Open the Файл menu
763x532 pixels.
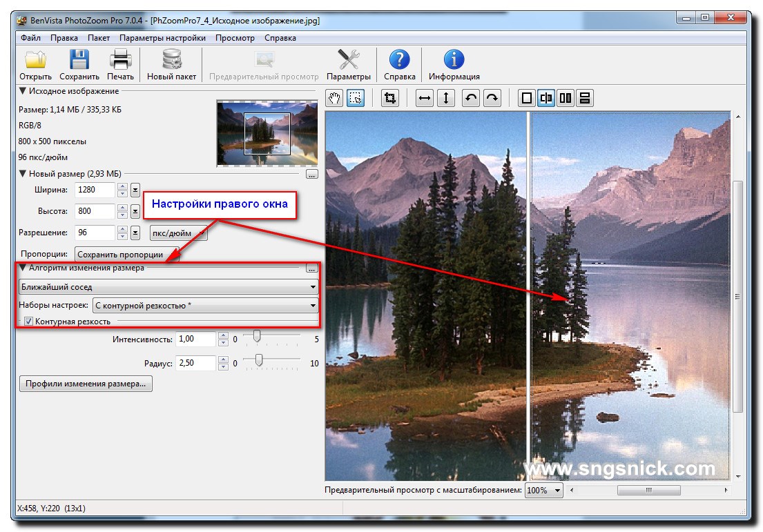(30, 38)
